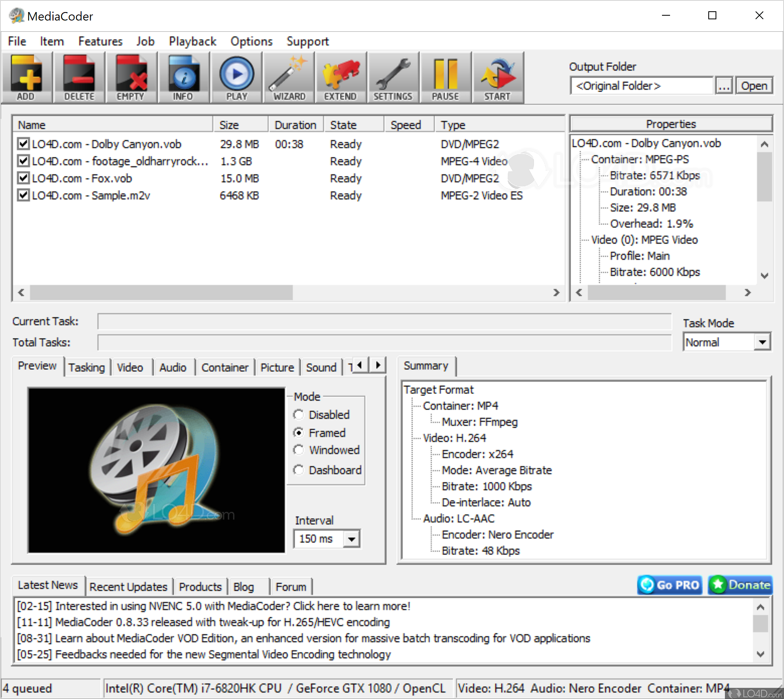The image size is (784, 699).
Task: Select the DELETE toolbar icon
Action: click(79, 77)
